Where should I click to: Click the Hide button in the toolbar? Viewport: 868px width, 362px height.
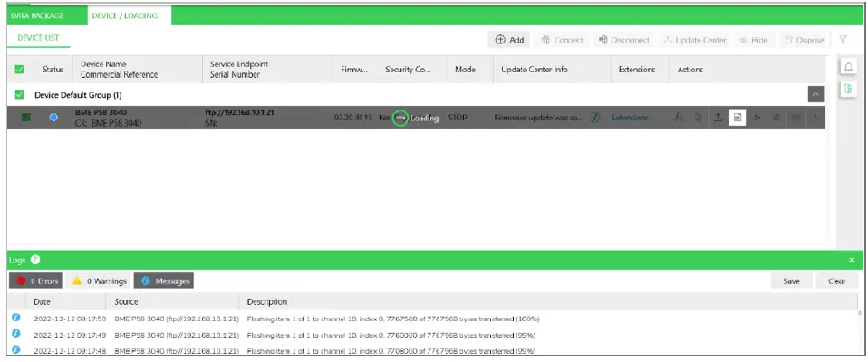coord(754,40)
